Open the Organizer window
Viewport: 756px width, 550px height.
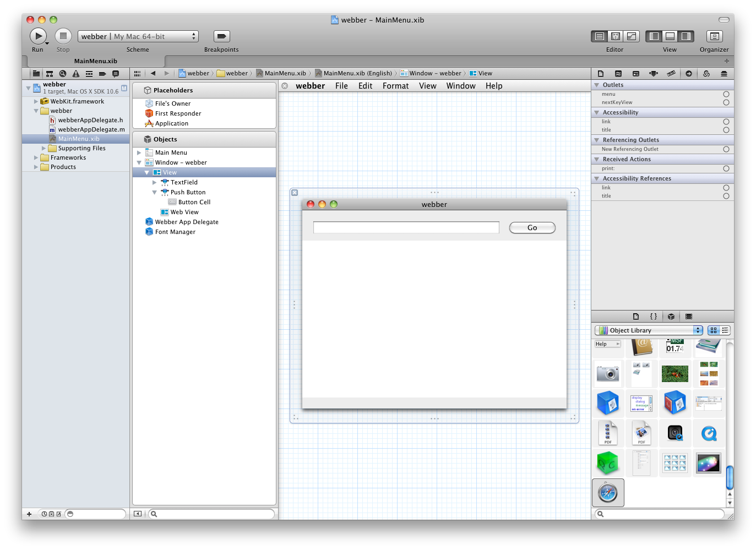click(x=714, y=36)
